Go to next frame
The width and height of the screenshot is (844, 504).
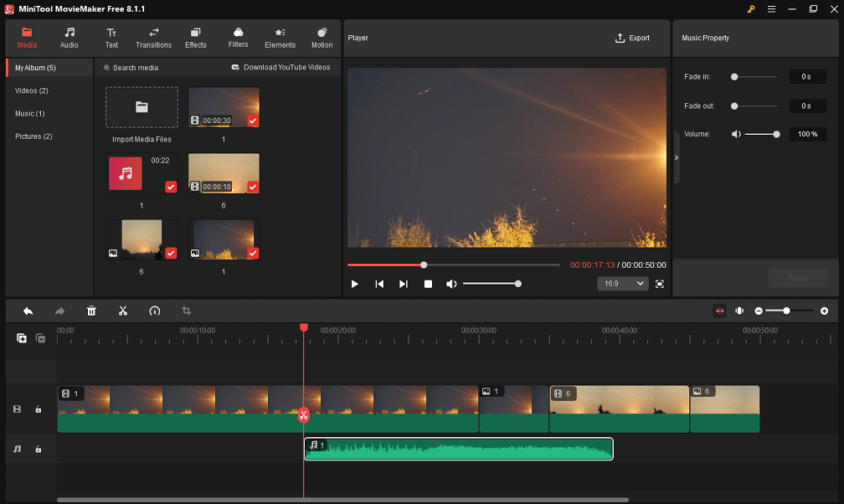404,284
